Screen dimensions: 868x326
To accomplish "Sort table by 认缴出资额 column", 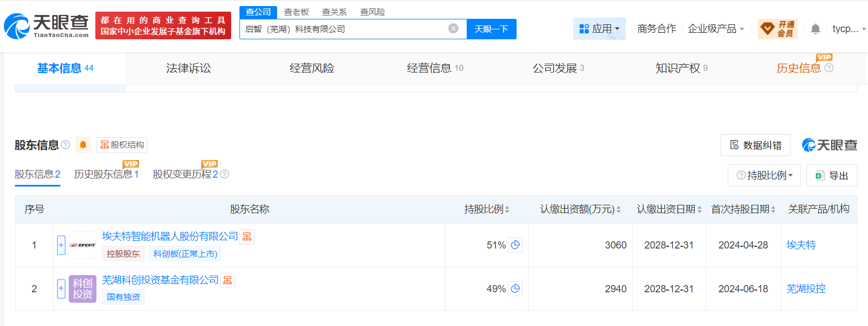I will point(580,210).
